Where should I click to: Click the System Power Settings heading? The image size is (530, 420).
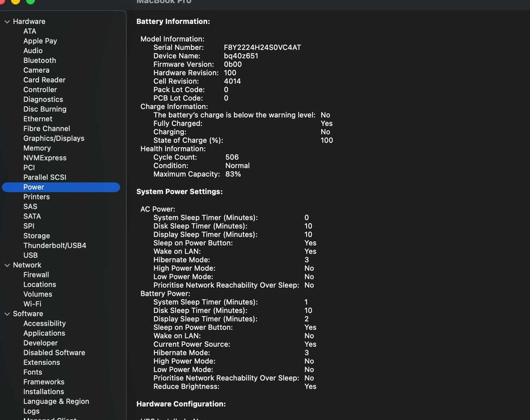tap(180, 192)
